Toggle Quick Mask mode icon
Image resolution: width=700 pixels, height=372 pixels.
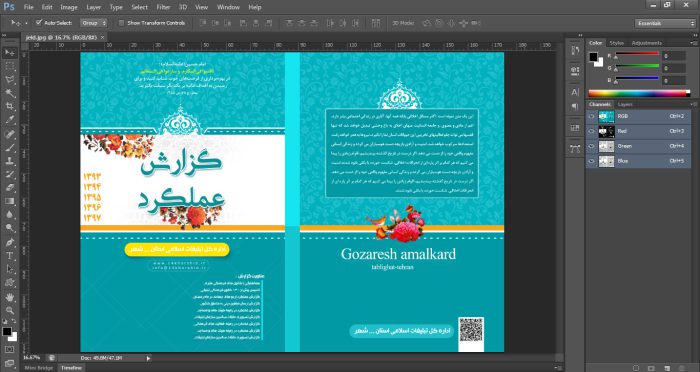(x=9, y=349)
